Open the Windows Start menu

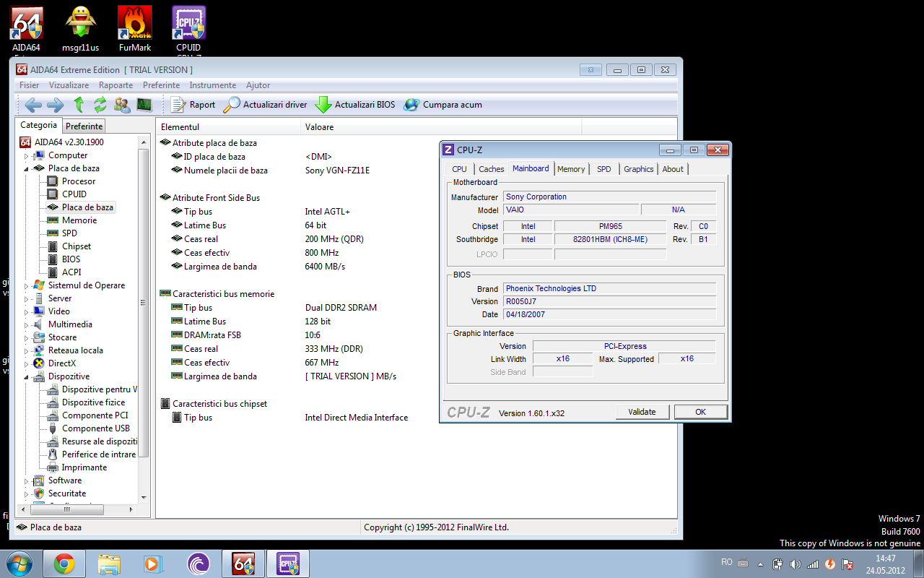[x=18, y=563]
